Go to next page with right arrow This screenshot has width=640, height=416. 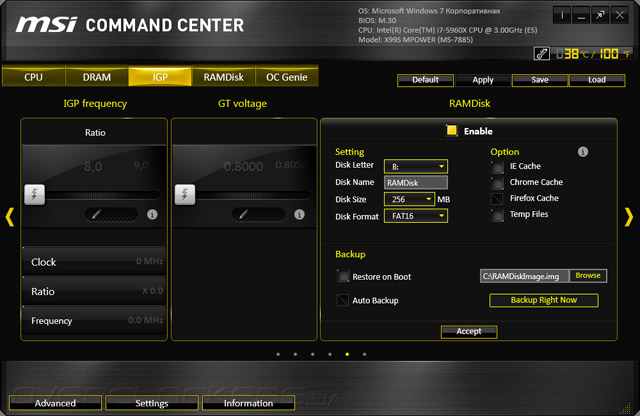click(629, 217)
